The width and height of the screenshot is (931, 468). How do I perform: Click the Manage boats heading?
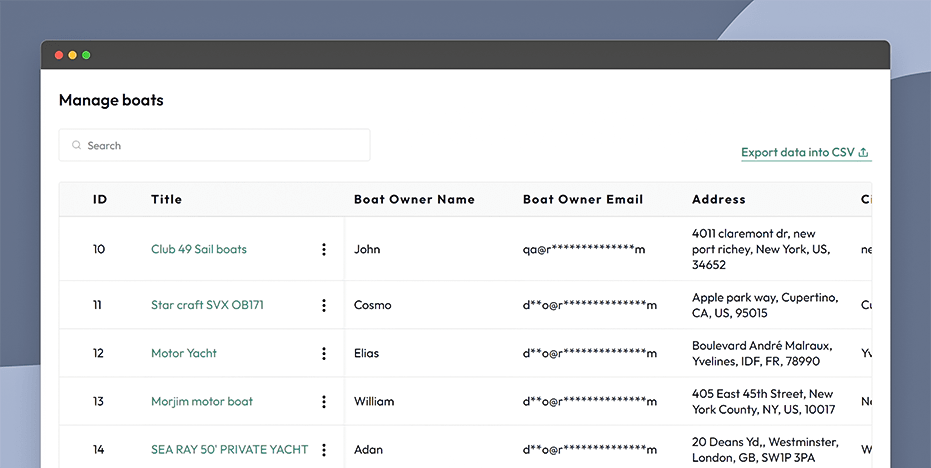click(x=111, y=100)
